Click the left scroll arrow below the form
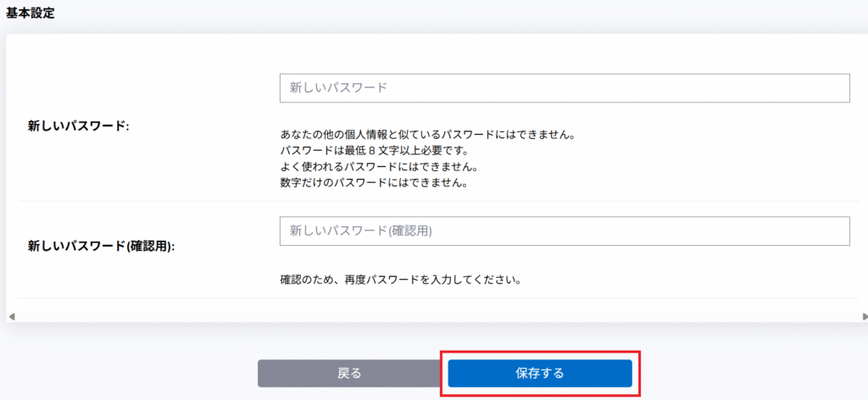 click(12, 317)
